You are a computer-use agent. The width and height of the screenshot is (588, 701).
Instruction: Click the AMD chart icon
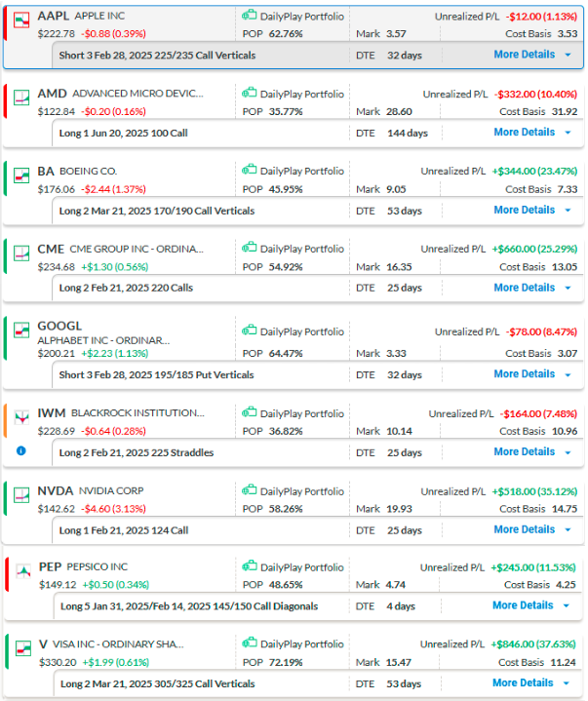click(21, 97)
